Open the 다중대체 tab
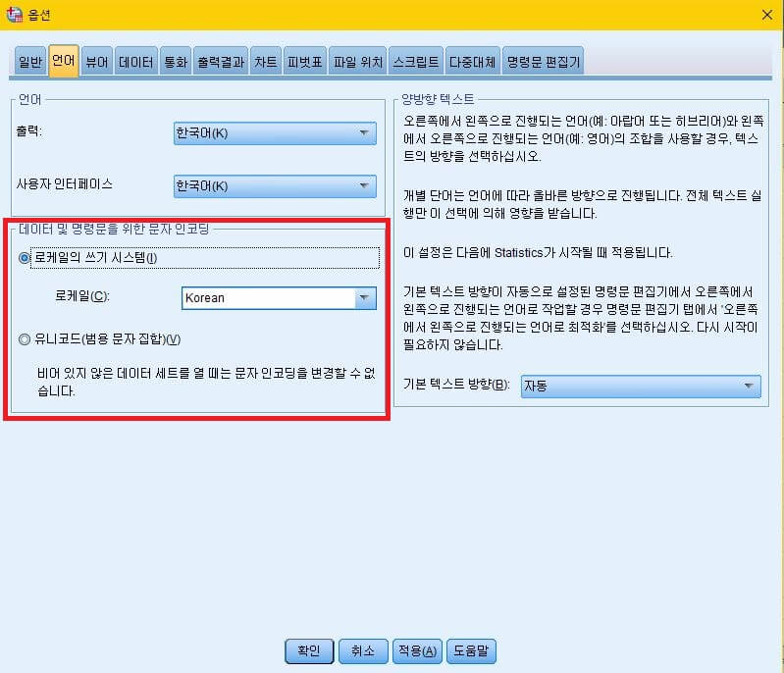The width and height of the screenshot is (784, 673). [472, 62]
